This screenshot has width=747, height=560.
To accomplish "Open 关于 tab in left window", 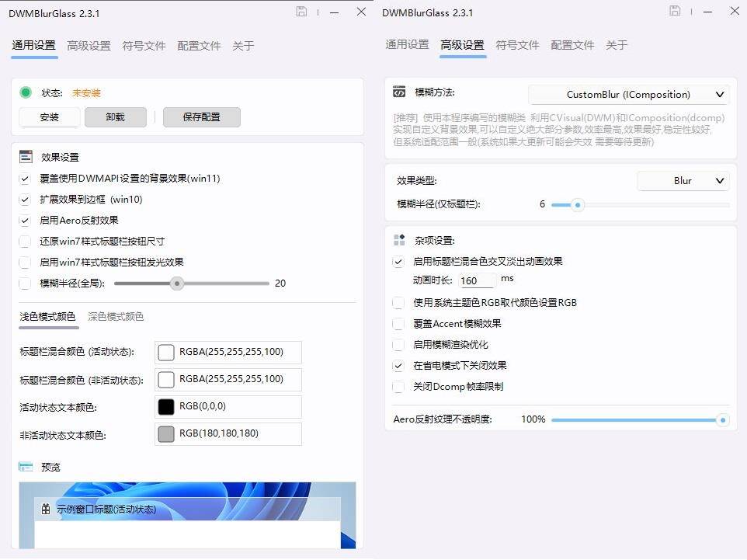I will [243, 46].
